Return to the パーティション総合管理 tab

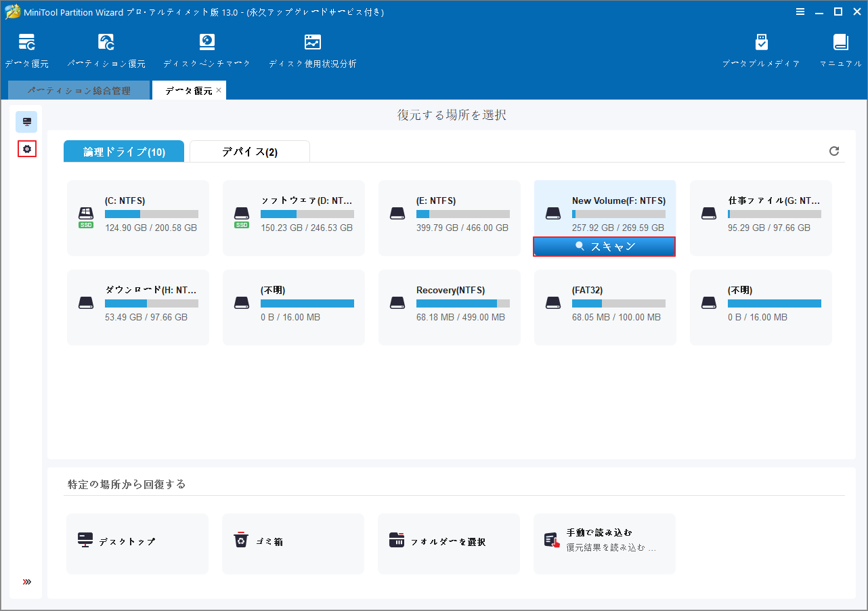[x=79, y=89]
